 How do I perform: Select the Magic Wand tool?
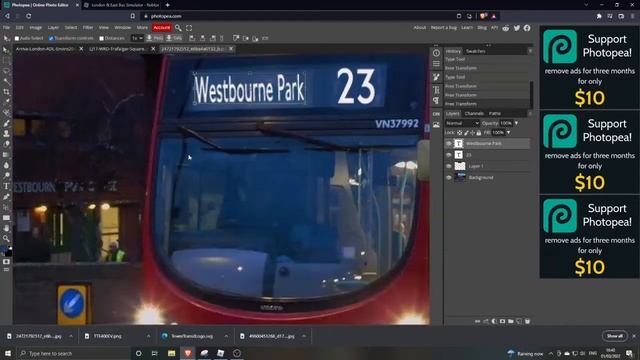point(6,81)
